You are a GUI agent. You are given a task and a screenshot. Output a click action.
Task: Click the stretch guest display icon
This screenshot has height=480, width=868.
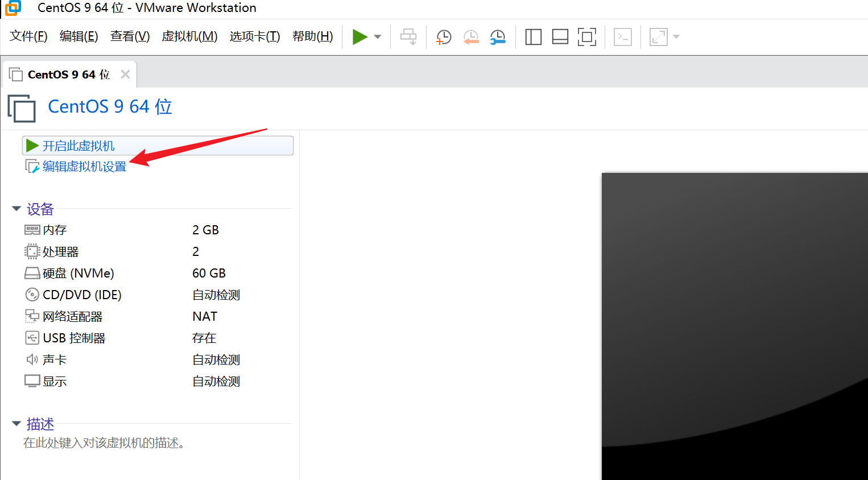[659, 37]
